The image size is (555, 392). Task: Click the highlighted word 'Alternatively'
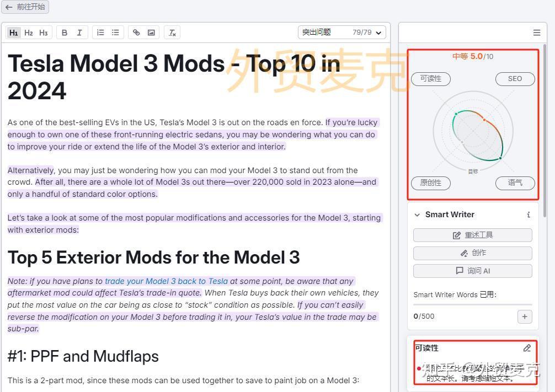(x=31, y=170)
